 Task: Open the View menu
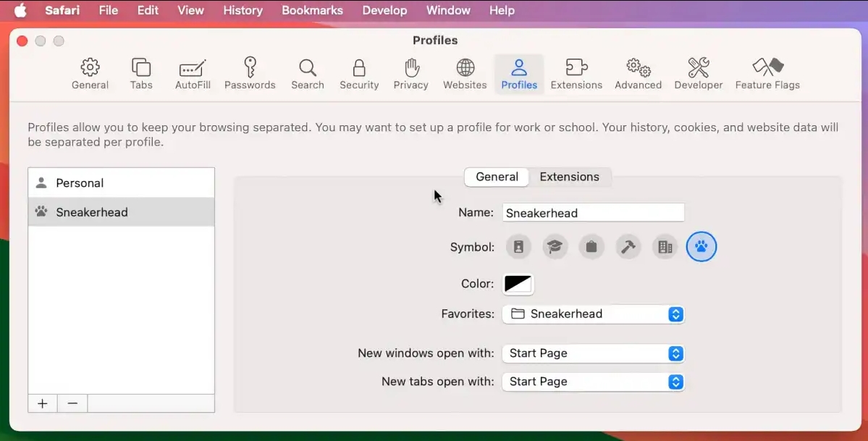pos(190,11)
